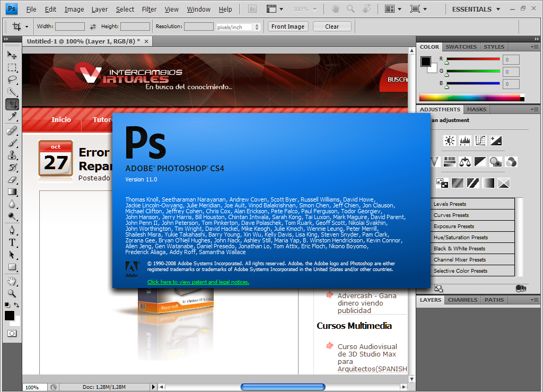Image resolution: width=543 pixels, height=392 pixels.
Task: Swap width and height values
Action: [93, 27]
